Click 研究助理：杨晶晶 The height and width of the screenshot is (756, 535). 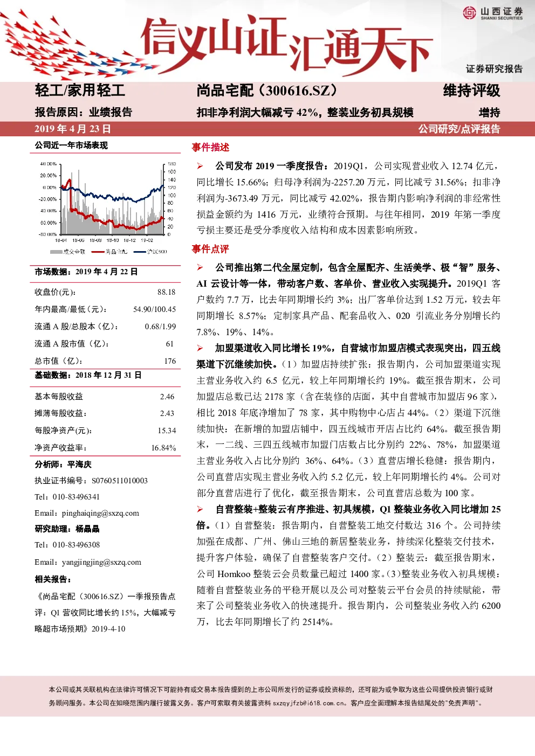coord(67,529)
